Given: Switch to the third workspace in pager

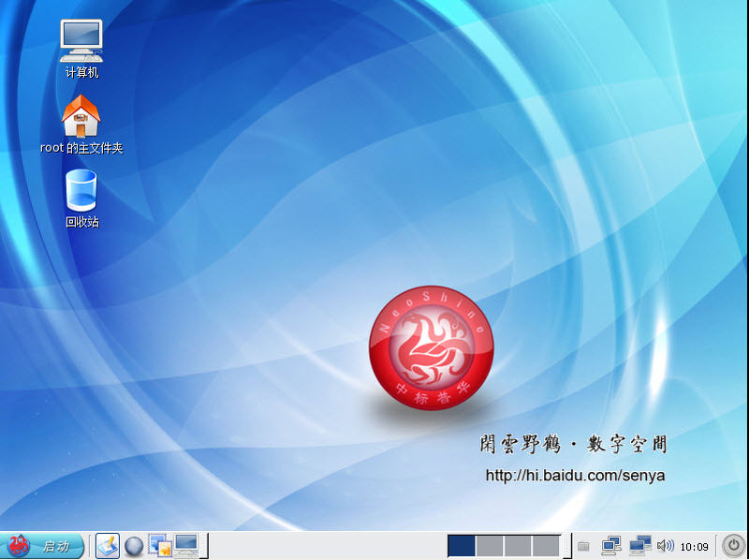Looking at the screenshot, I should point(518,546).
